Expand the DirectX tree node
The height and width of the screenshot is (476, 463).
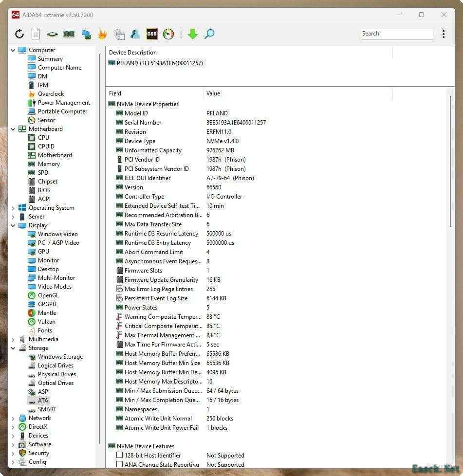13,427
